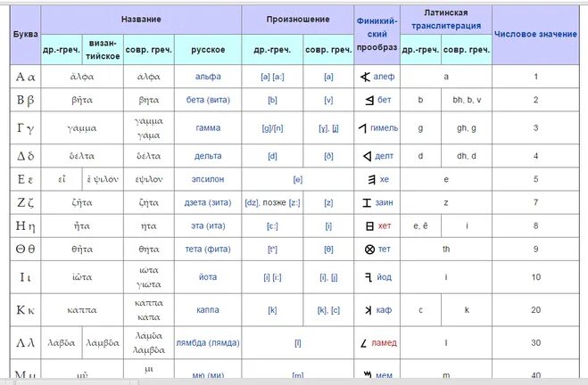Open the 'заин' link

pyautogui.click(x=385, y=202)
